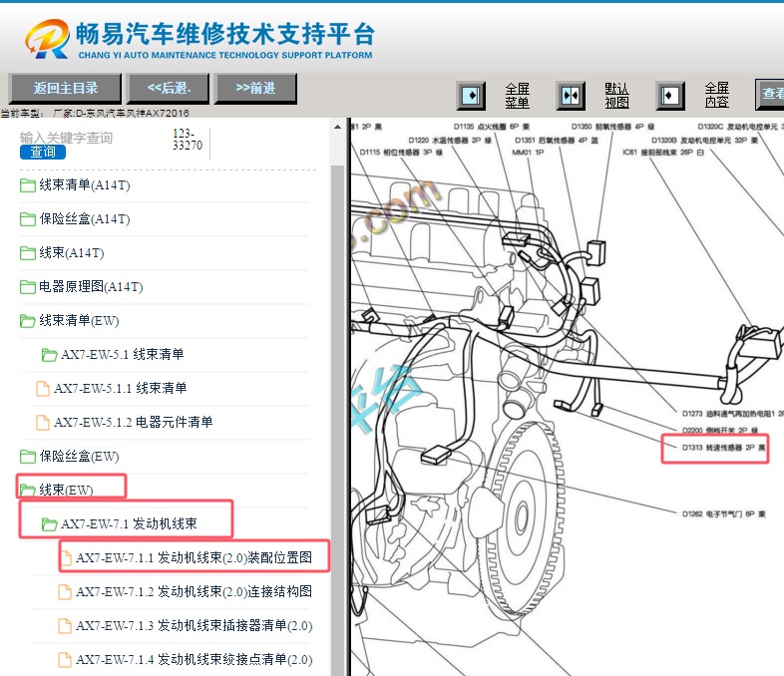Click the tree panel scroll-up arrow
The width and height of the screenshot is (784, 676).
[337, 127]
